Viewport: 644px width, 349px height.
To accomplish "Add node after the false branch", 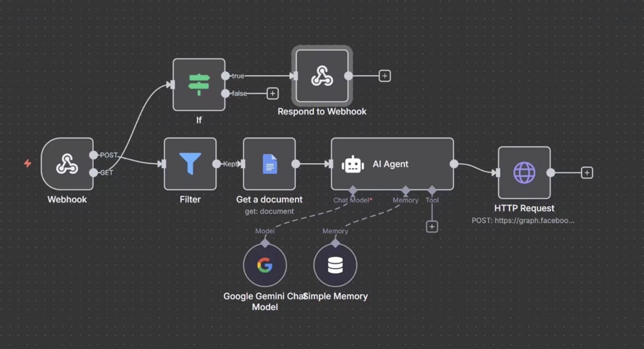I will click(x=272, y=93).
